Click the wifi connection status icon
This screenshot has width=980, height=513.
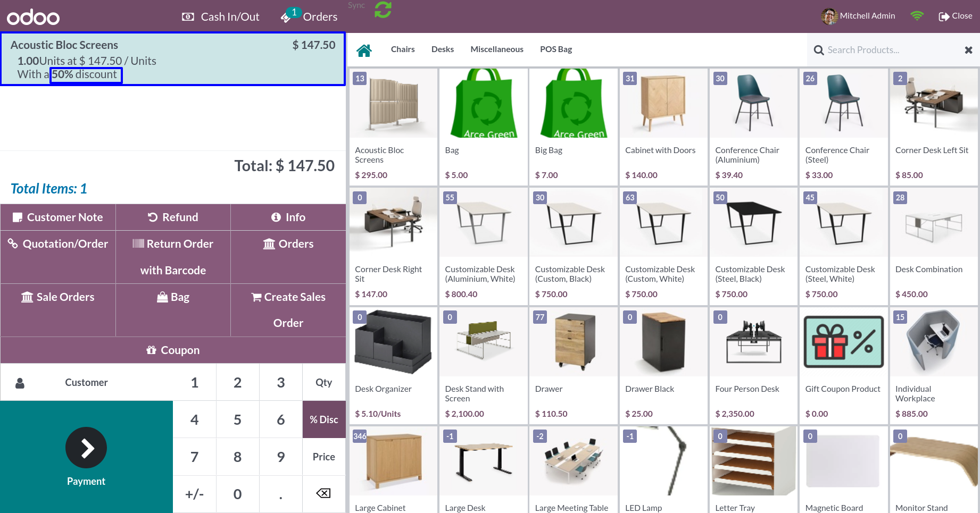[917, 16]
